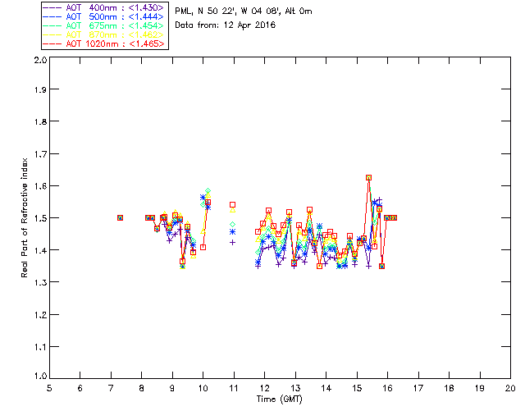Click the y-axis tick label "1.8"

pos(40,121)
